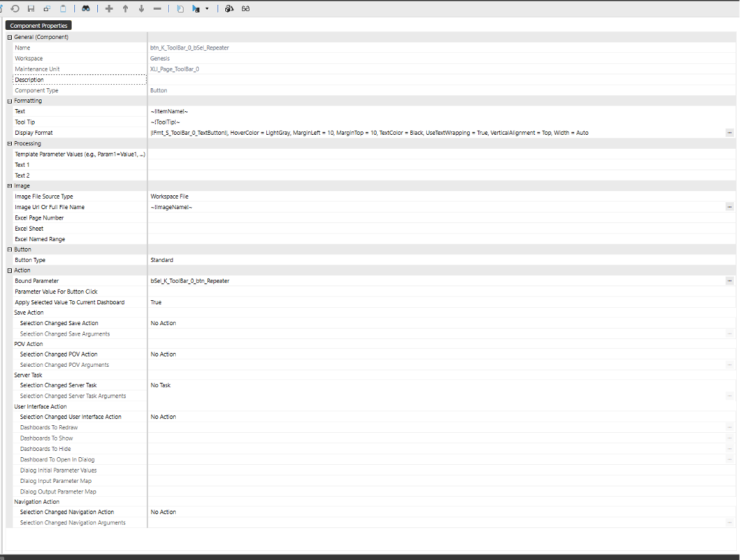This screenshot has height=560, width=741.
Task: Click the Save floppy-disk icon
Action: tap(31, 8)
